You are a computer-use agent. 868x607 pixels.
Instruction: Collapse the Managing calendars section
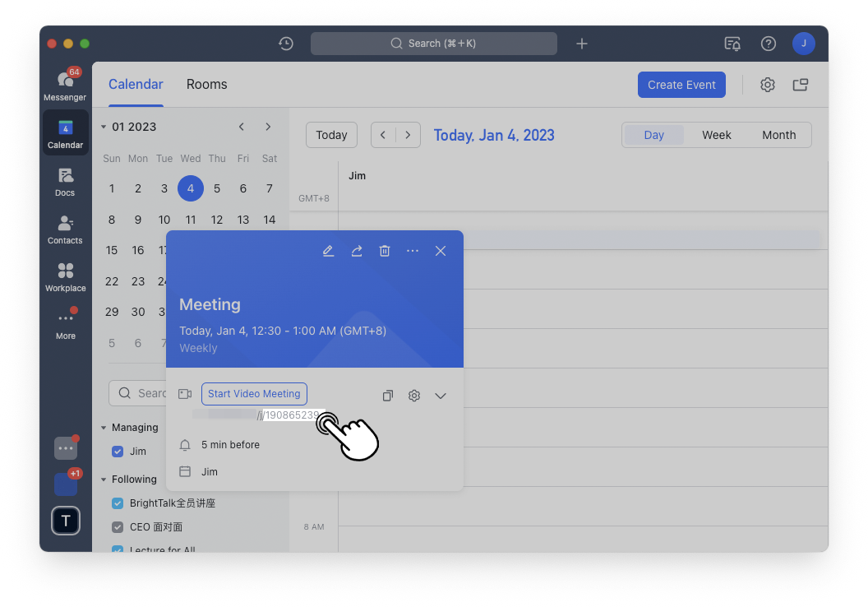(104, 428)
